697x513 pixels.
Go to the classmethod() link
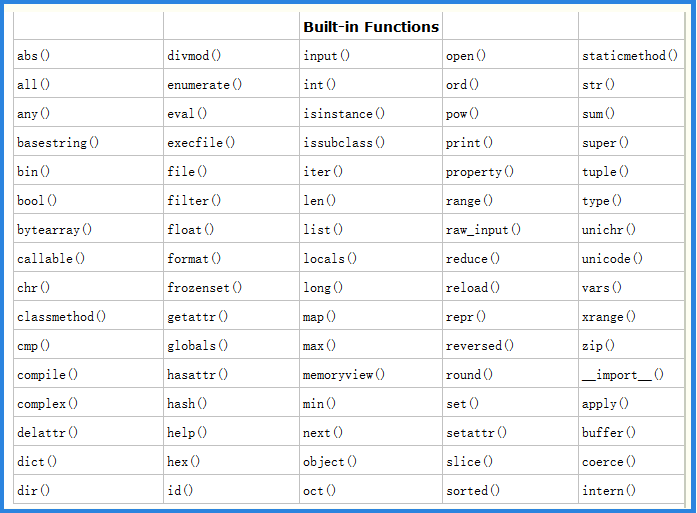61,317
